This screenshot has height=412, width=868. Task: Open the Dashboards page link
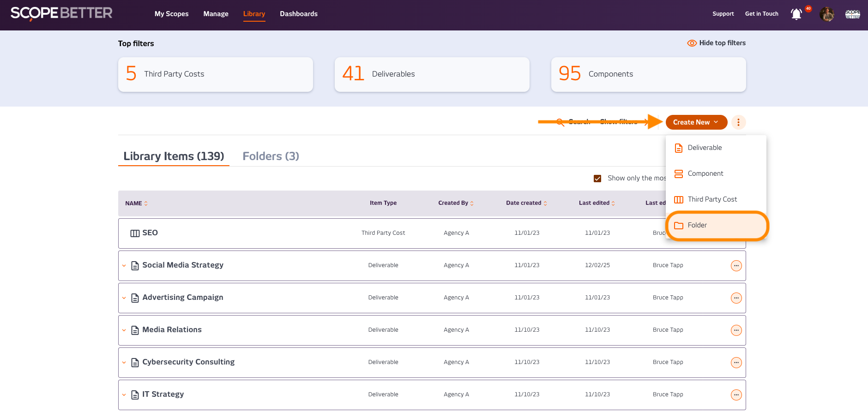coord(298,14)
